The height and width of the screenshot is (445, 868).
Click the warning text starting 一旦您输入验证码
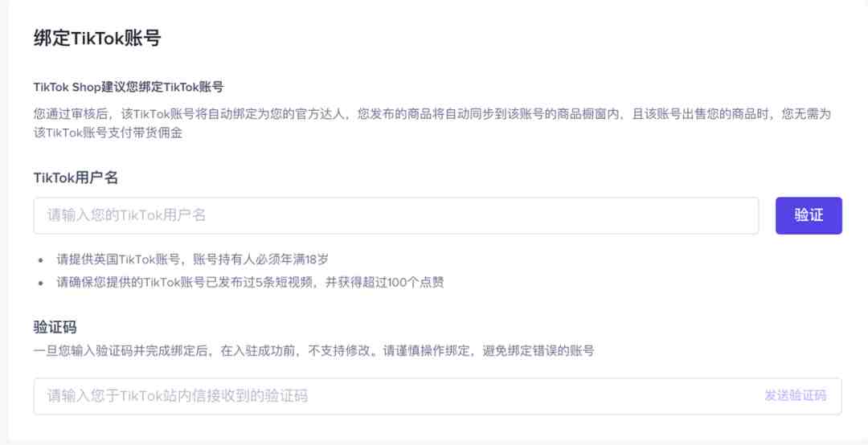click(314, 351)
